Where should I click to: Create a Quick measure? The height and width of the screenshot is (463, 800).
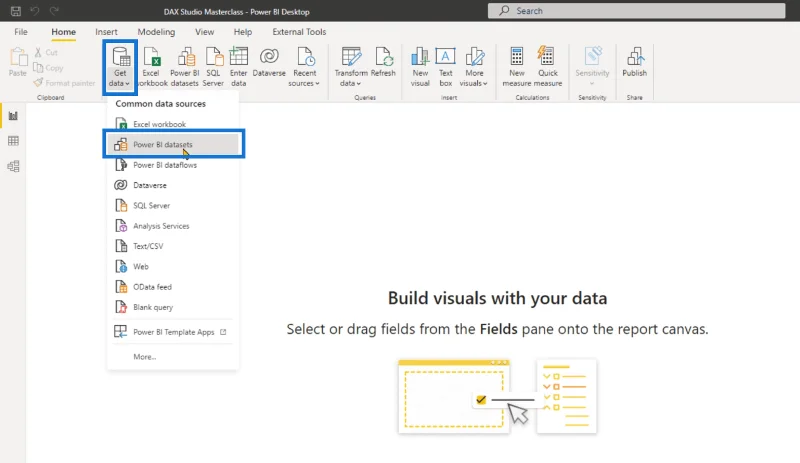tap(547, 67)
